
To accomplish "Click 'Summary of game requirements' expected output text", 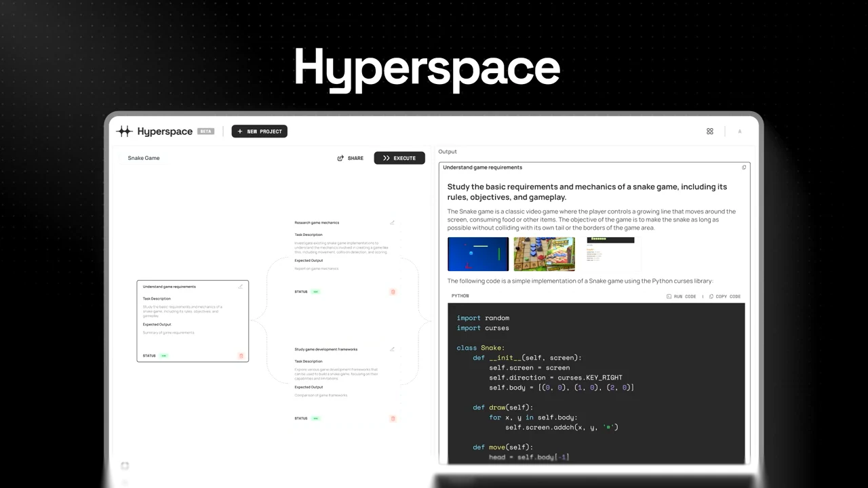I will click(x=169, y=333).
